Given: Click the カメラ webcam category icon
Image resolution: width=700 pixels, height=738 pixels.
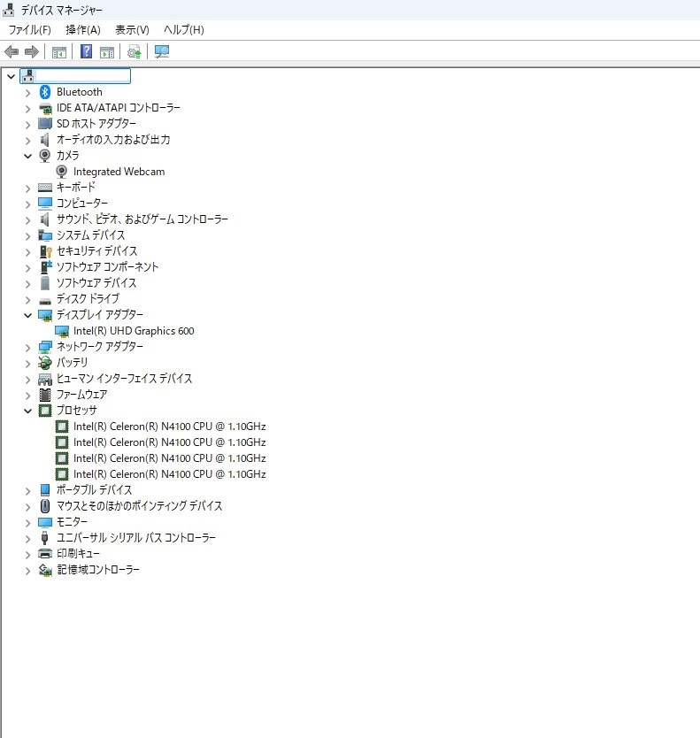Looking at the screenshot, I should [x=45, y=156].
